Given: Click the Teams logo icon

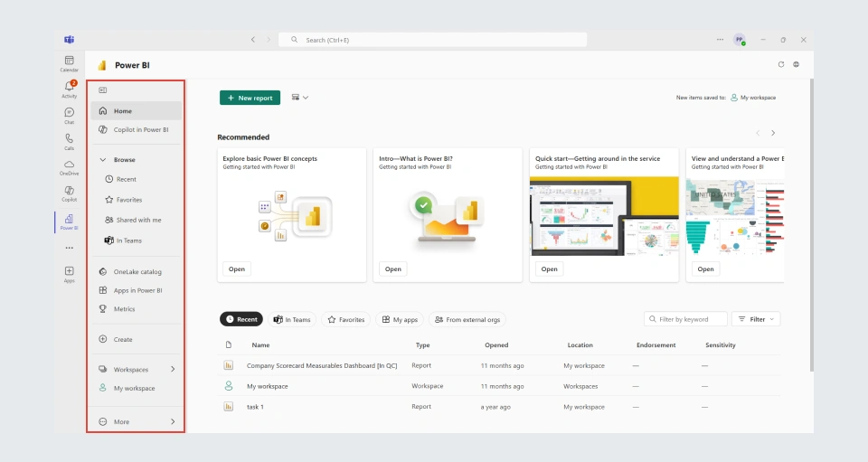Looking at the screenshot, I should pyautogui.click(x=70, y=39).
